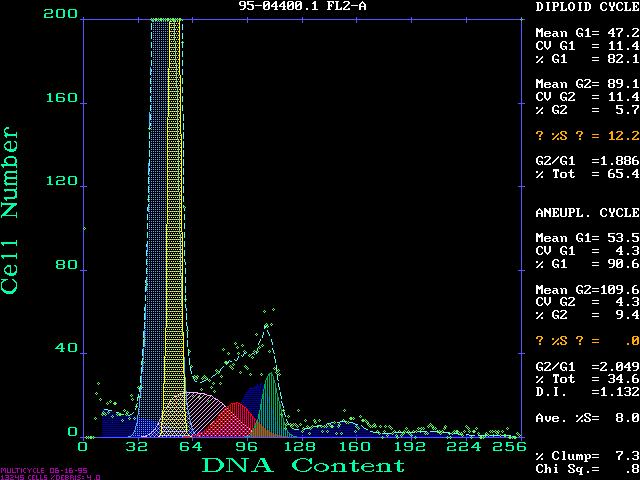Click the 40 tick on Cell Number axis
640x480 pixels.
point(67,348)
